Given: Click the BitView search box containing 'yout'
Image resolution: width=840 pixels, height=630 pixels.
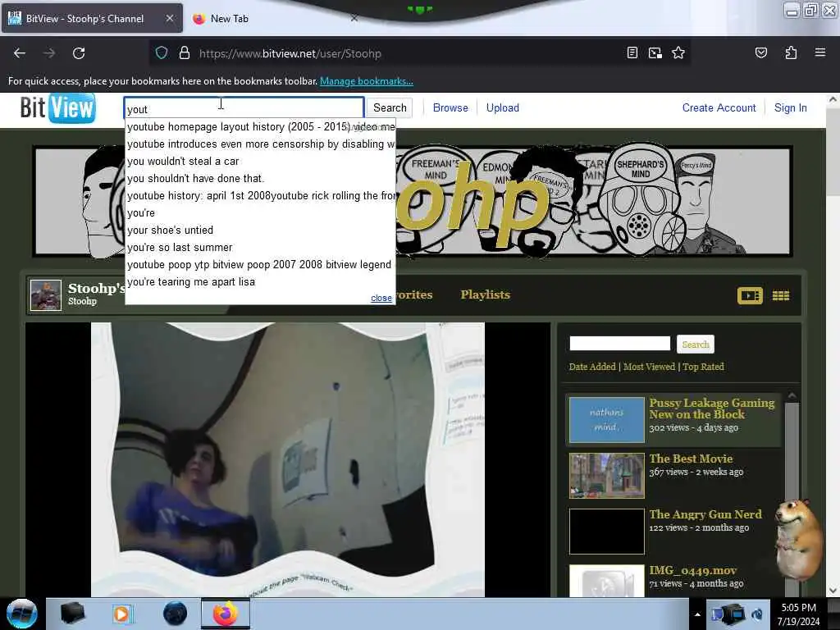Looking at the screenshot, I should (244, 107).
